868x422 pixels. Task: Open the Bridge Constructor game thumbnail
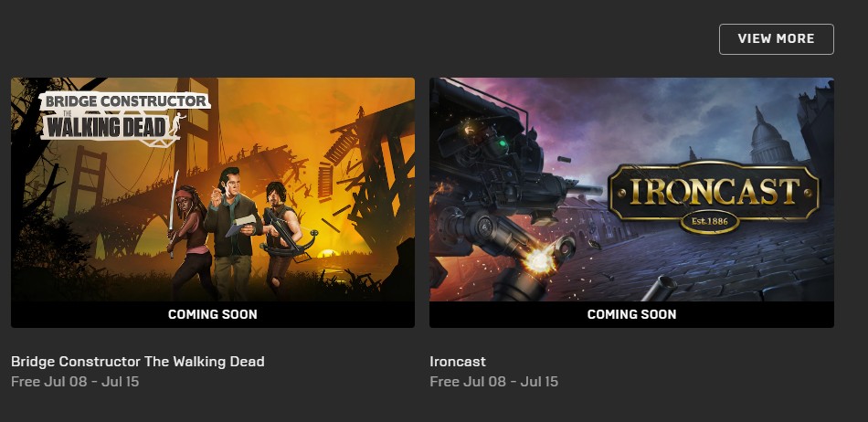(x=213, y=190)
